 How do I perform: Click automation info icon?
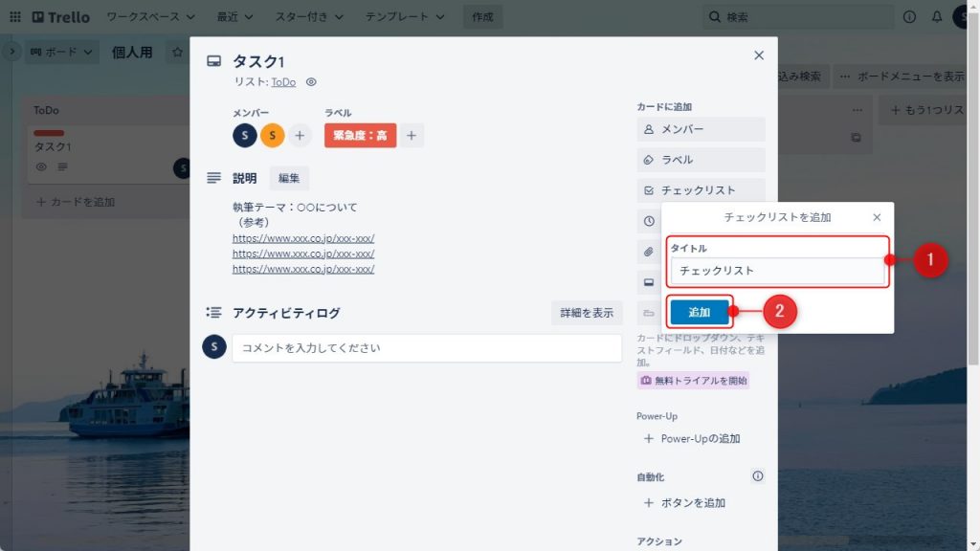pos(758,476)
